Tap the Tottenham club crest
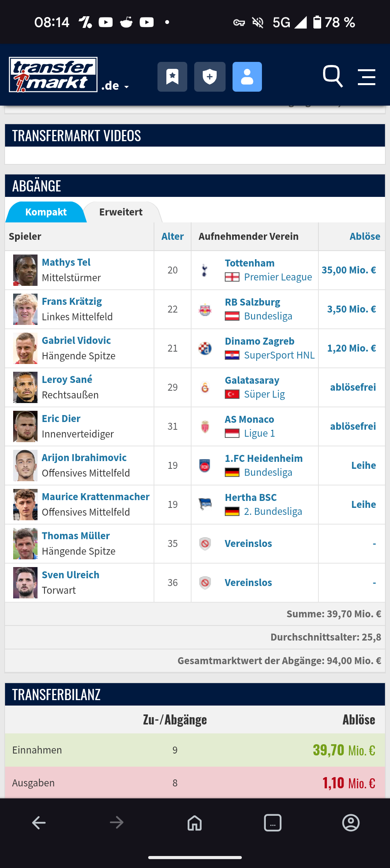 click(205, 270)
